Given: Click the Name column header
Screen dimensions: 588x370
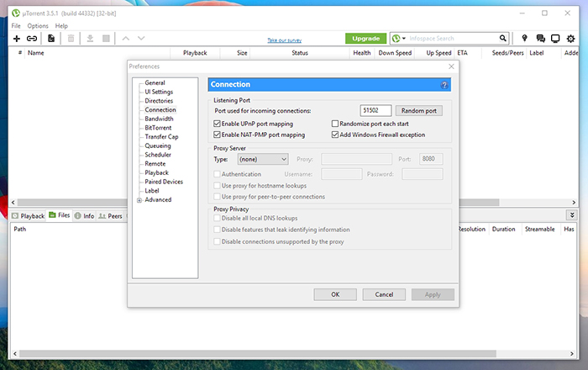Looking at the screenshot, I should coord(97,53).
